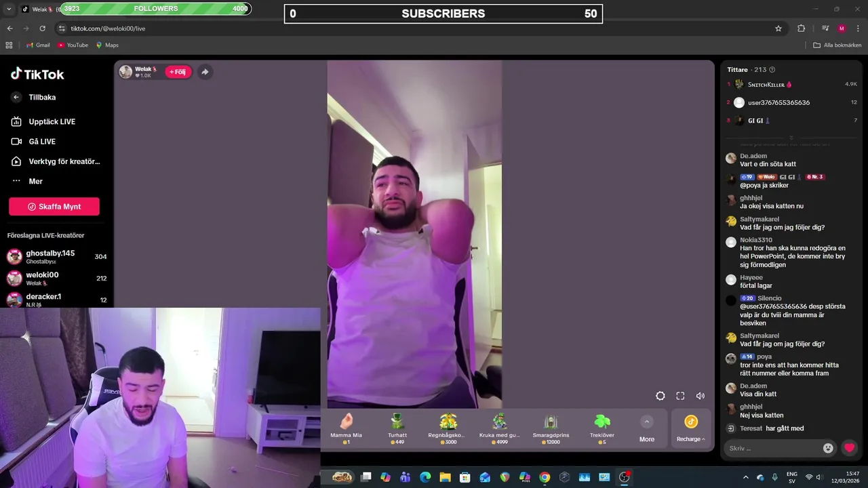This screenshot has width=868, height=488.
Task: Send the Kruka med guld gift
Action: 500,428
